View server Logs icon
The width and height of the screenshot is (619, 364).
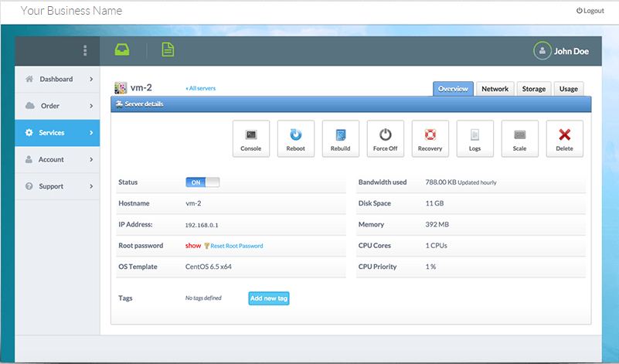pyautogui.click(x=474, y=139)
